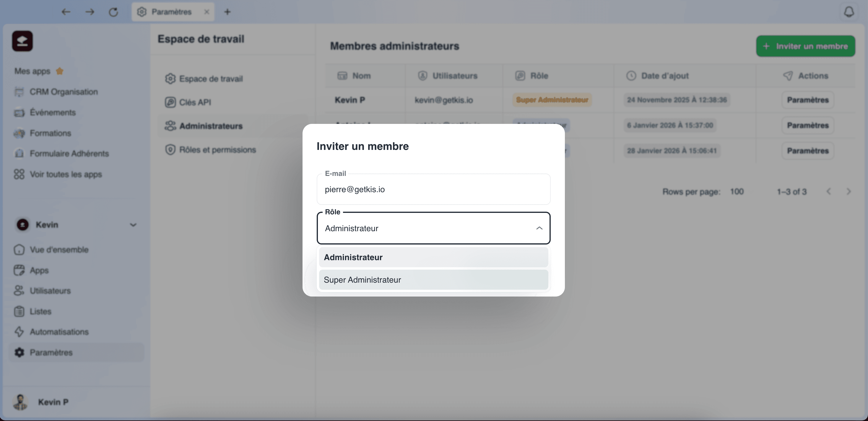868x421 pixels.
Task: Click the app logo in the sidebar
Action: click(22, 41)
